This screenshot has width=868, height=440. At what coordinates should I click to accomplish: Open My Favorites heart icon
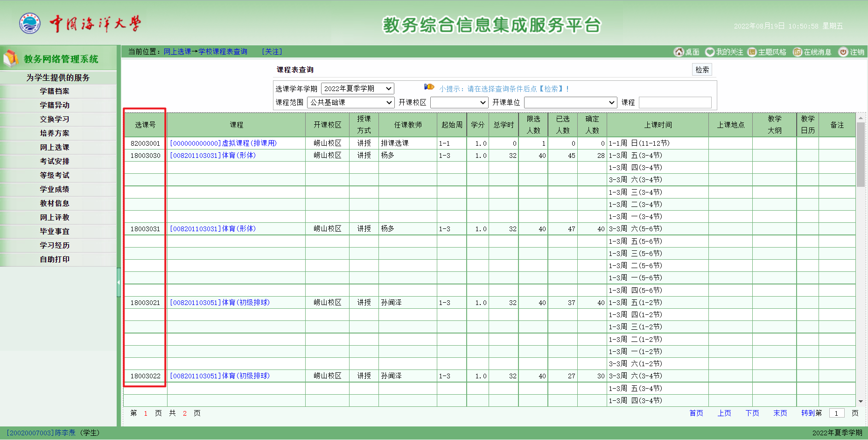pyautogui.click(x=710, y=52)
